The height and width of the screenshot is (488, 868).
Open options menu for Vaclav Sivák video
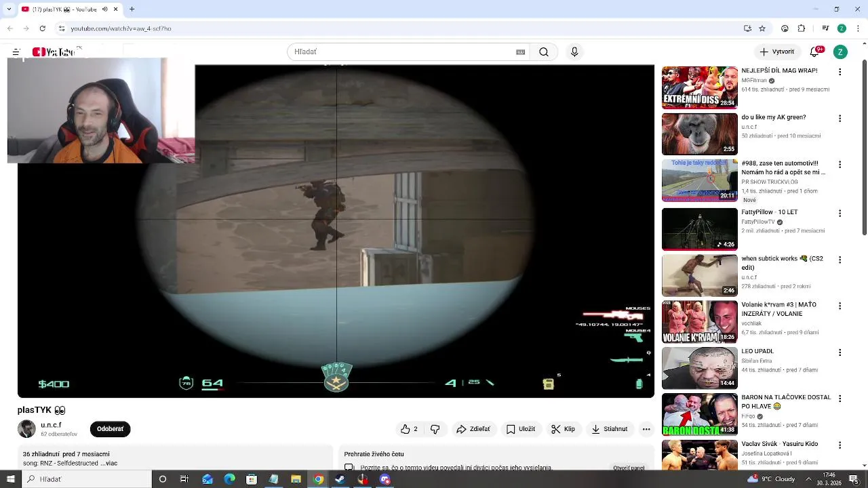point(840,445)
